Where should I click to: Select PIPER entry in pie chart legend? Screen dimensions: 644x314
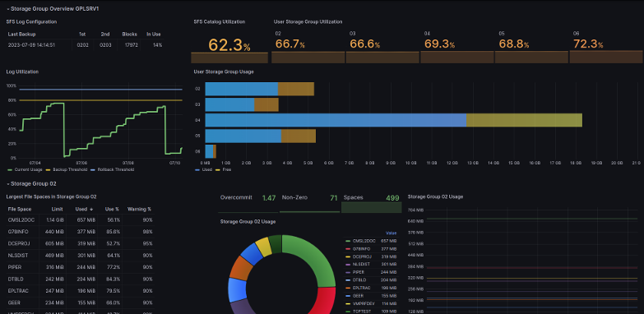(359, 272)
